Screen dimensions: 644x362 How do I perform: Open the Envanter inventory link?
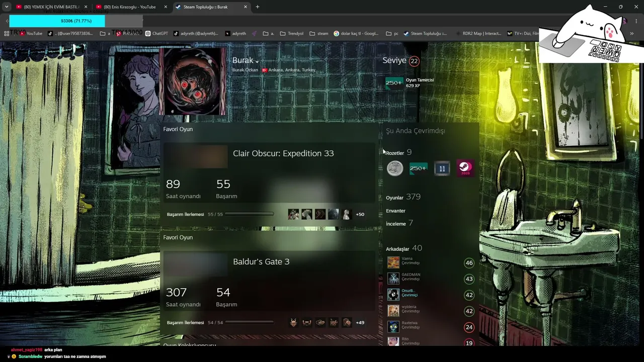coord(395,211)
